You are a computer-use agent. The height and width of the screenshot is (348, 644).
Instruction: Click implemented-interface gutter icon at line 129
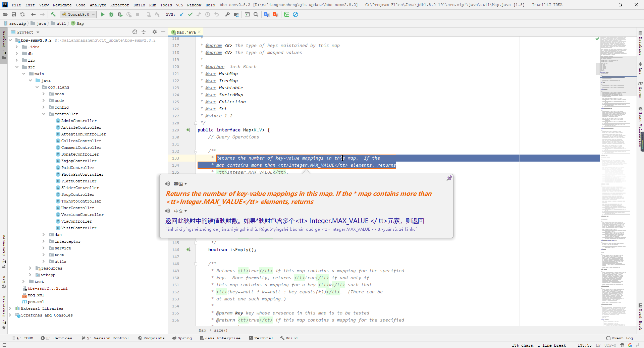coord(189,130)
